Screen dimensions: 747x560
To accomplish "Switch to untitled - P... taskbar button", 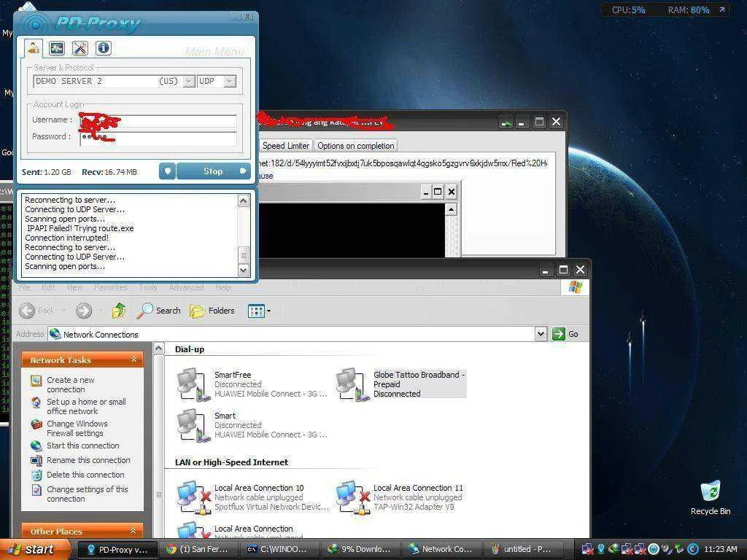I will [x=522, y=550].
